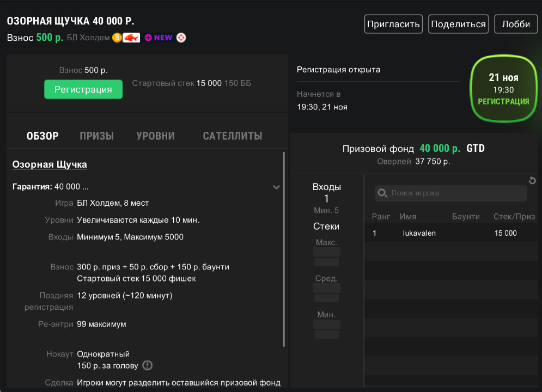Refresh the player list
The width and height of the screenshot is (542, 392).
point(533,181)
